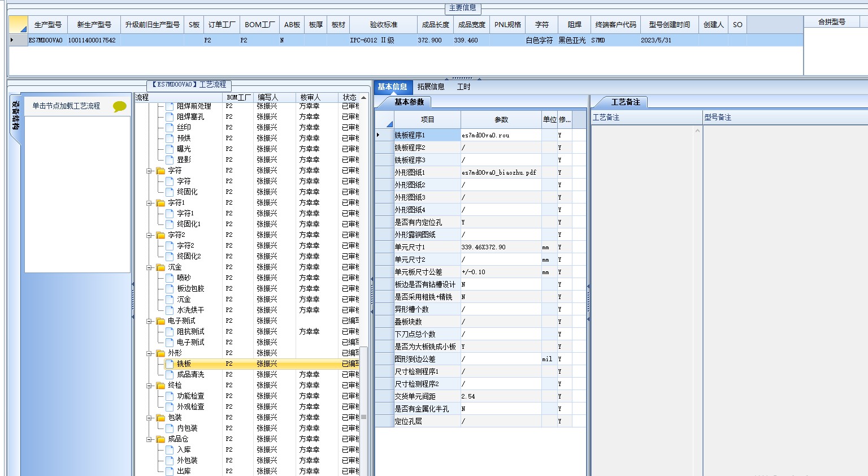Click the 终固化2 document icon
The image size is (868, 476).
coord(170,257)
